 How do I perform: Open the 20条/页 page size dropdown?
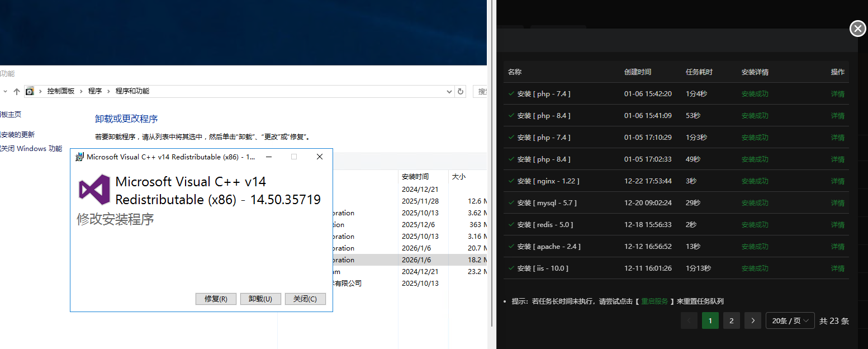[x=790, y=320]
